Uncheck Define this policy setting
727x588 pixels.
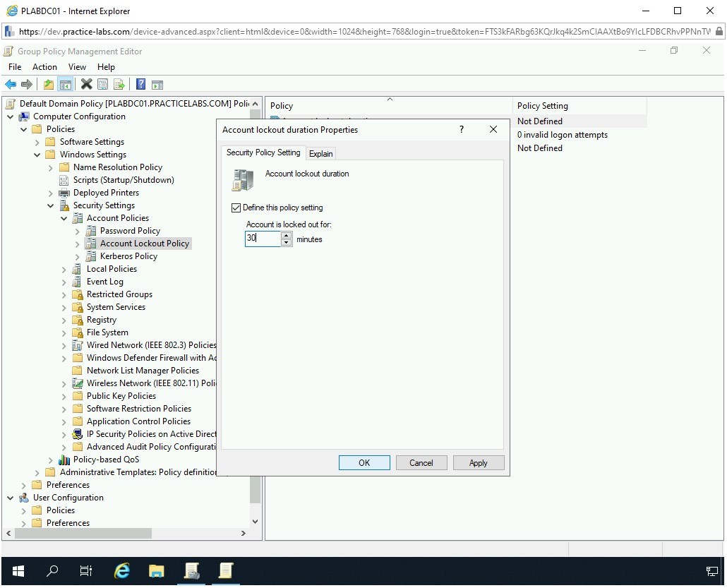(236, 208)
